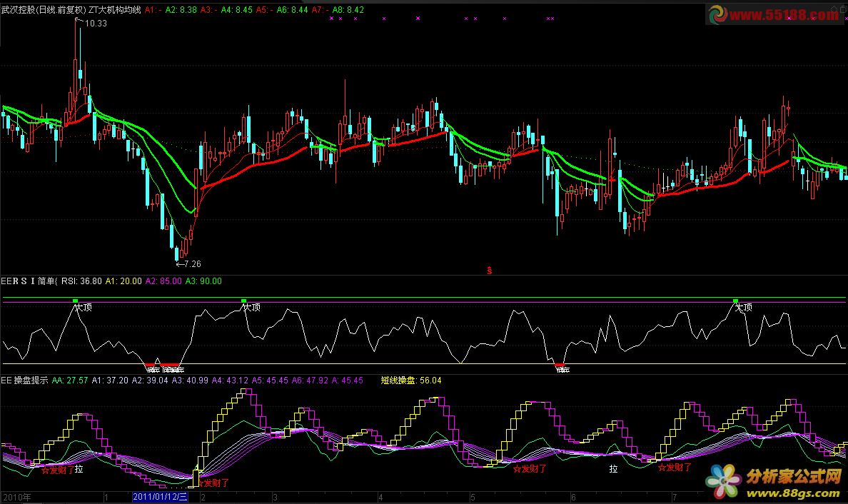
Task: Click month 4 on the time axis
Action: tap(380, 498)
